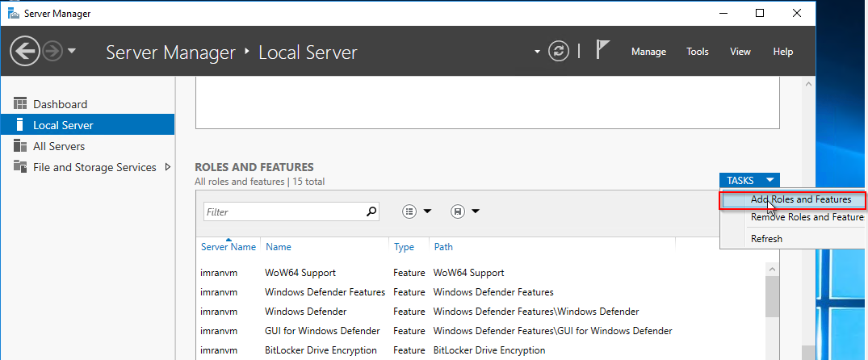Click the forward navigation arrow
The image size is (868, 360).
(x=53, y=52)
